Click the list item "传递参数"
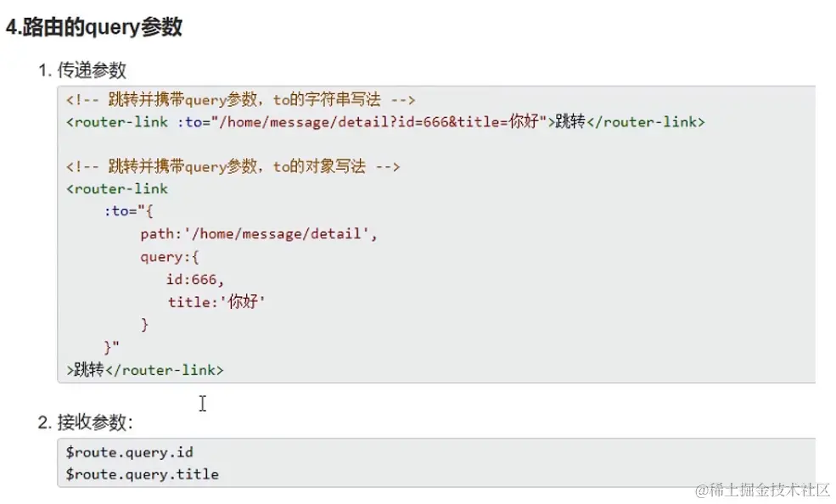The image size is (836, 504). 92,70
